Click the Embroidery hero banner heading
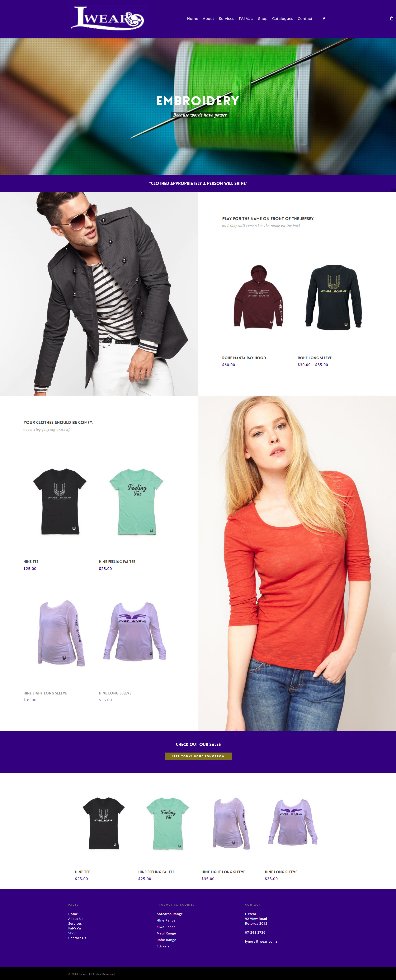Image resolution: width=396 pixels, height=980 pixels. click(198, 101)
